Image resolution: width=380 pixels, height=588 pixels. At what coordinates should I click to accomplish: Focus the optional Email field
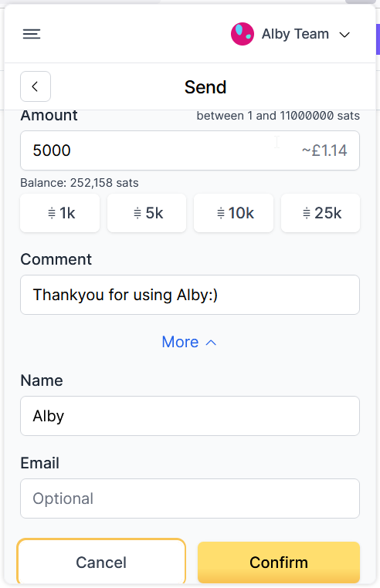tap(190, 498)
